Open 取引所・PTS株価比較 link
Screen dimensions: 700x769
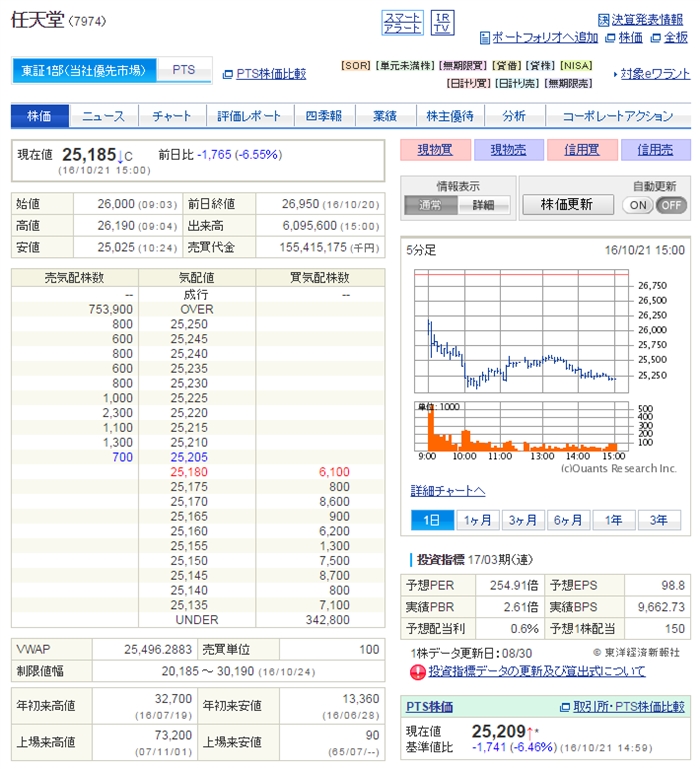pyautogui.click(x=628, y=707)
